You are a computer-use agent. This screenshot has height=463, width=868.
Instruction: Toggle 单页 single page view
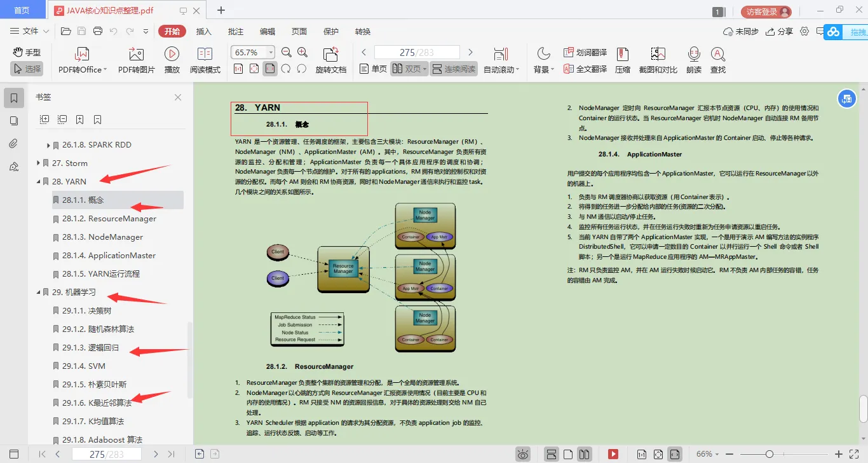pyautogui.click(x=374, y=69)
